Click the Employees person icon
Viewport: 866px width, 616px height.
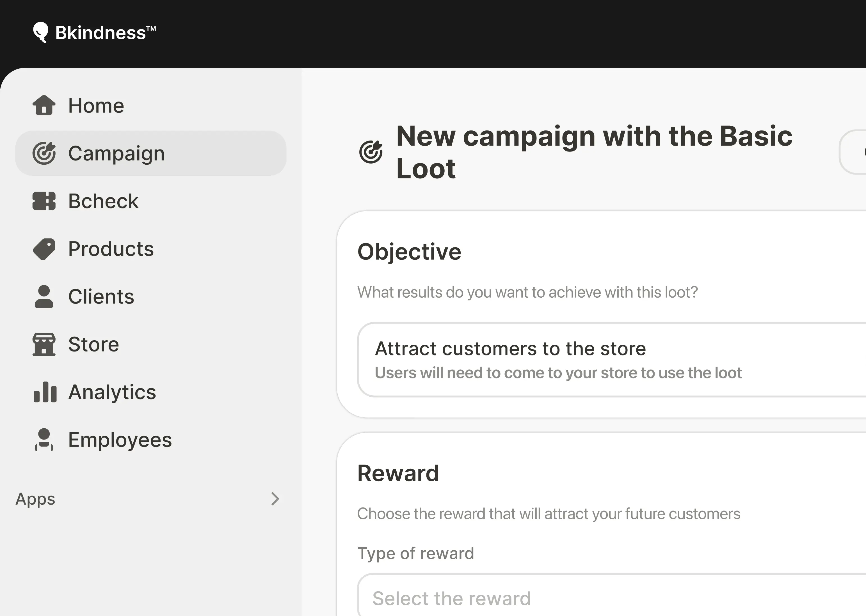pos(44,440)
